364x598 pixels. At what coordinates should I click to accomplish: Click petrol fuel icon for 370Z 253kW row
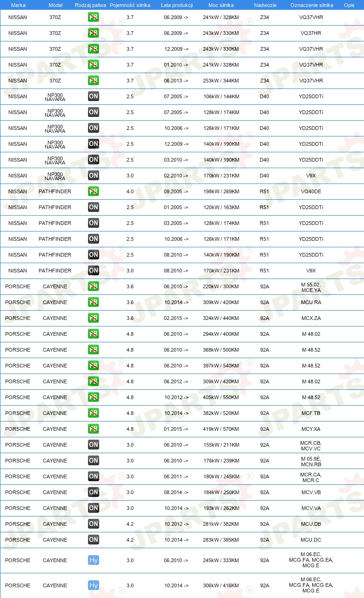[x=94, y=81]
